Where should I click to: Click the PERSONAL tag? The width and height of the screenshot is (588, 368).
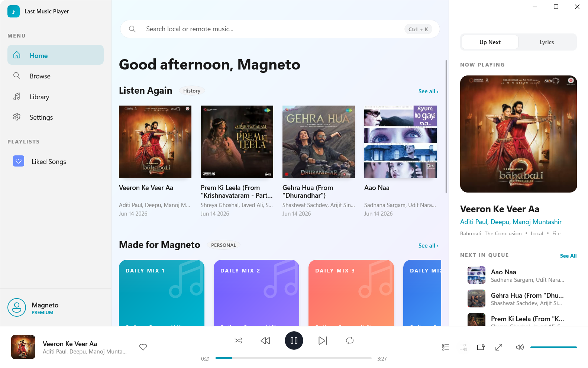click(223, 245)
